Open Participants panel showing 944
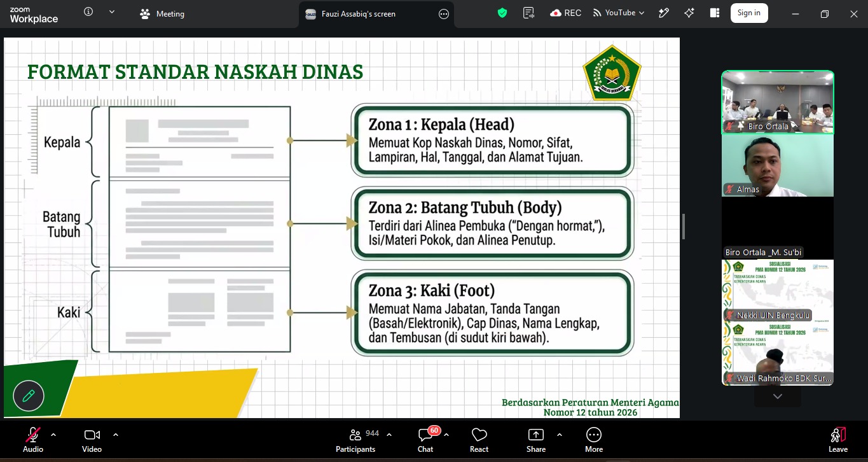 [x=356, y=440]
